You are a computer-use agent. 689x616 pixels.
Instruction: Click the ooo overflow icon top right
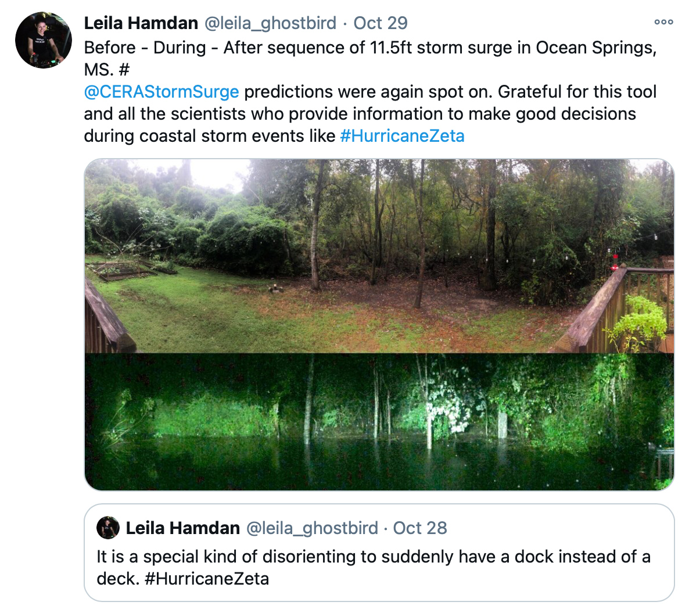coord(663,21)
